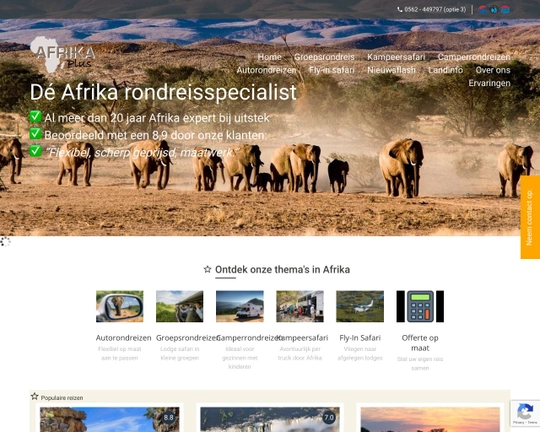Open the popular trip image rated 8.8
Viewport: 540px width, 432px height.
[x=110, y=420]
